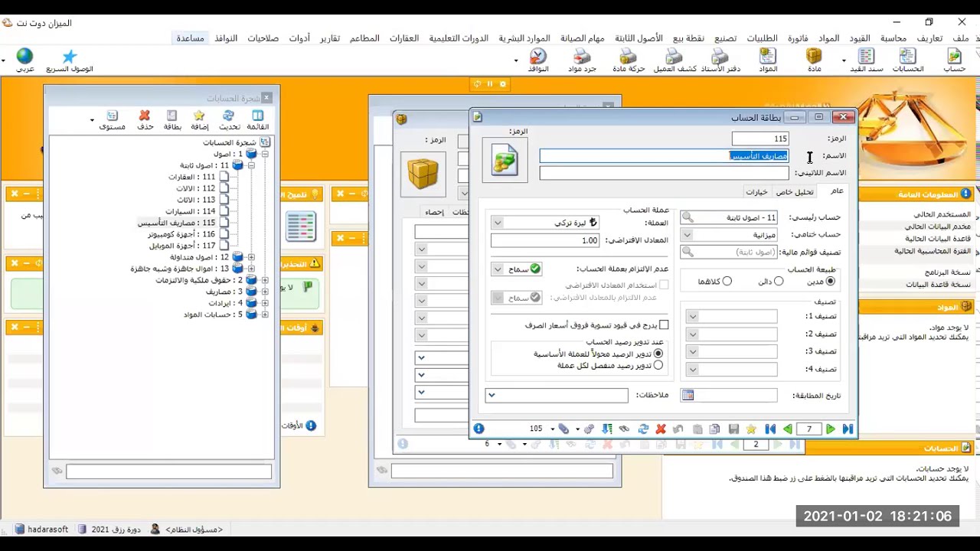Click القائمة icon in accounts tree window

click(257, 120)
